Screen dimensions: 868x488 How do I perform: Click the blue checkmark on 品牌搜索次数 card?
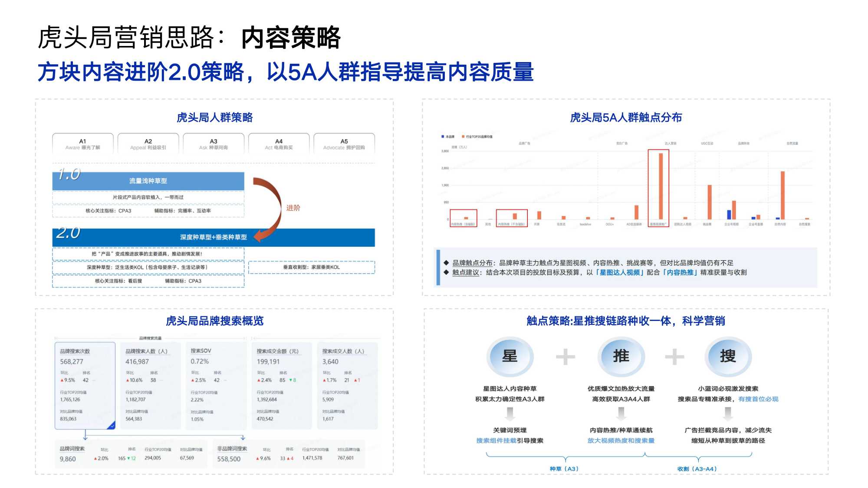tap(112, 426)
